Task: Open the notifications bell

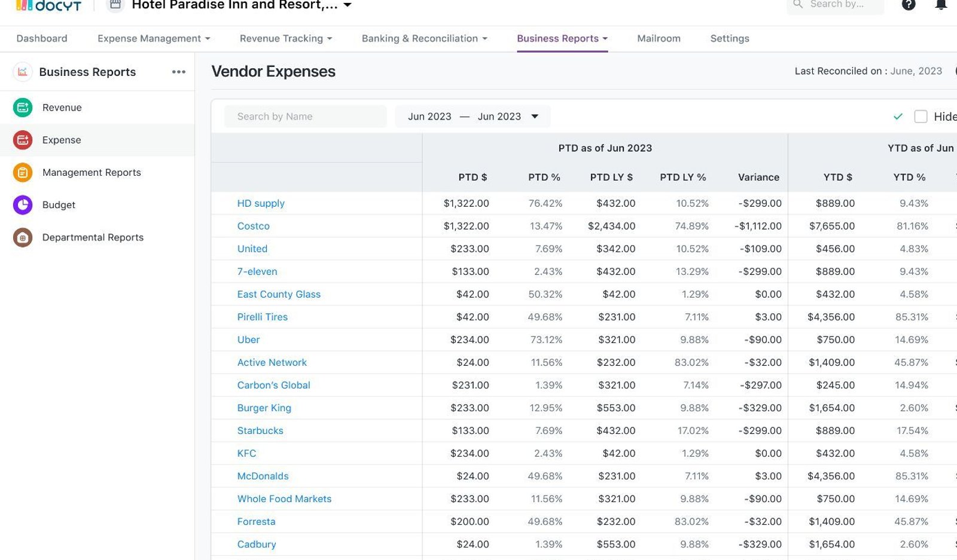Action: point(941,5)
